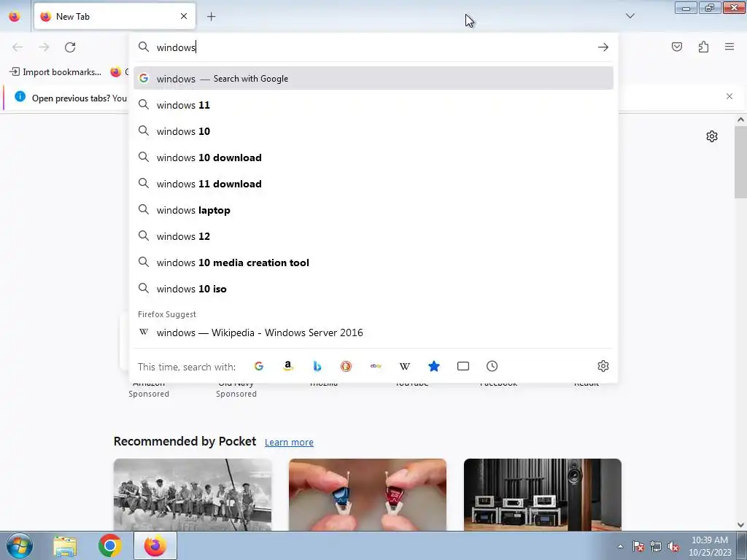Select 'windows 12' suggestion

click(373, 236)
